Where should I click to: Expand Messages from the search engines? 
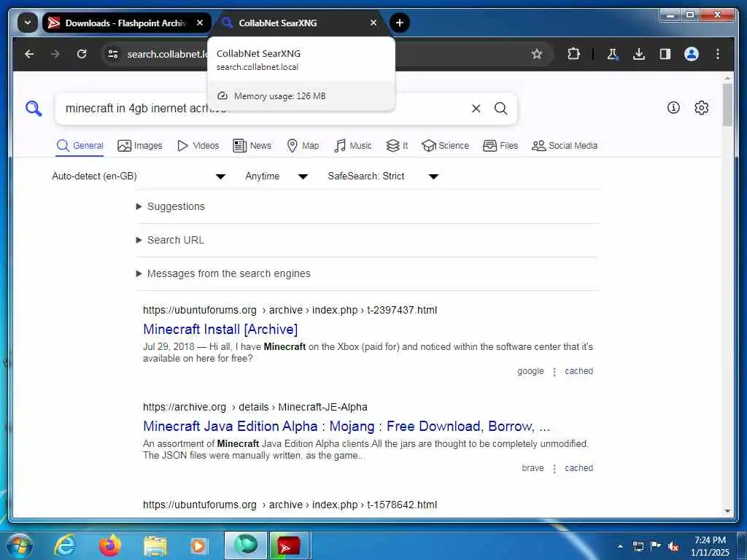223,273
